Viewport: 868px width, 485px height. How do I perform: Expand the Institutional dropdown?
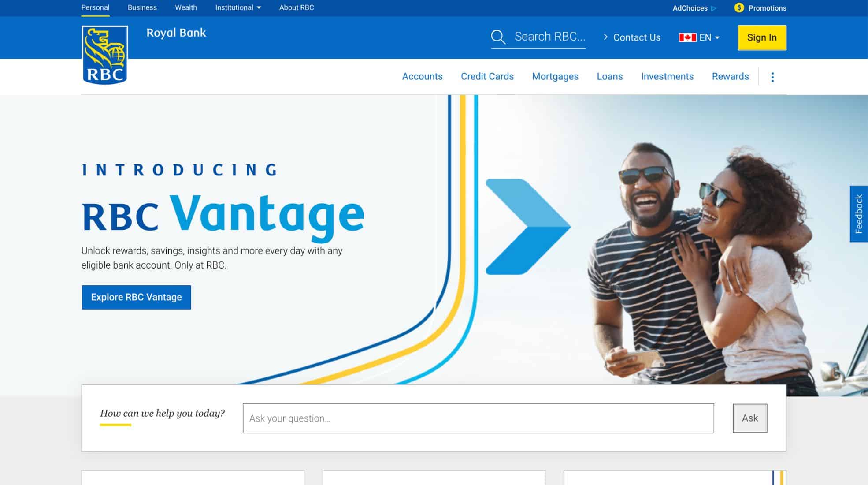237,7
